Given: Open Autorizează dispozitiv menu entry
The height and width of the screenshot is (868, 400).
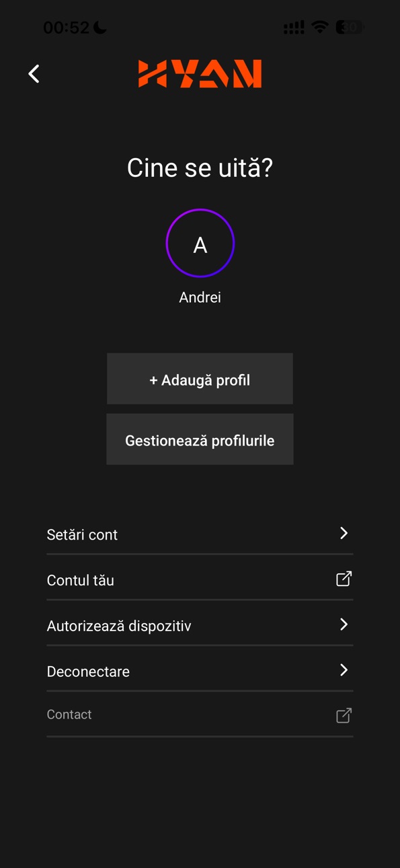Looking at the screenshot, I should (x=200, y=626).
